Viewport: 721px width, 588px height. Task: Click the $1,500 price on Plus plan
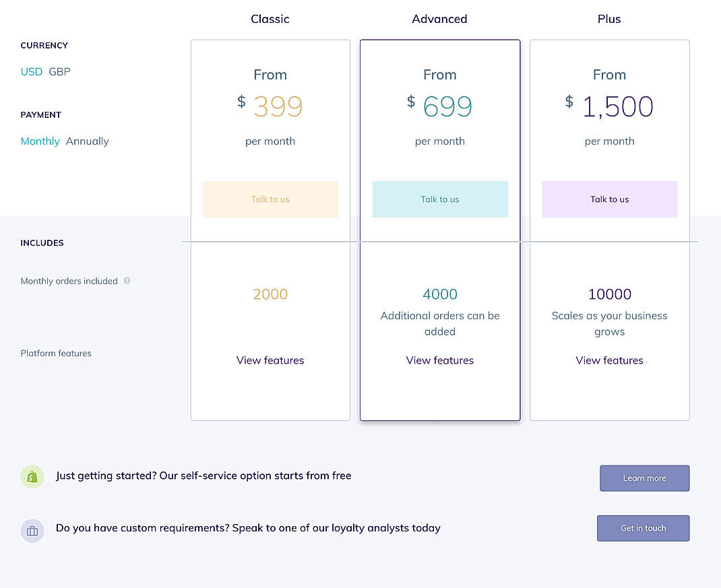pos(619,106)
